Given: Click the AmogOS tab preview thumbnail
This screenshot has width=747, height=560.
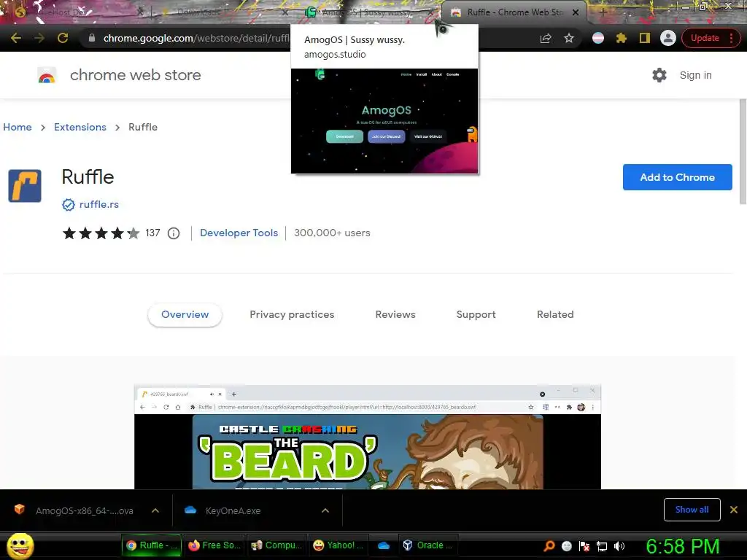Looking at the screenshot, I should [x=384, y=121].
